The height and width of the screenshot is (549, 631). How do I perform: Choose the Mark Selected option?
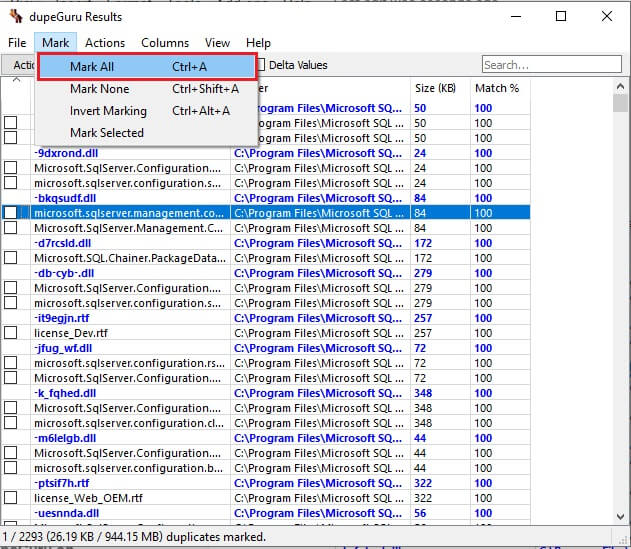point(106,133)
